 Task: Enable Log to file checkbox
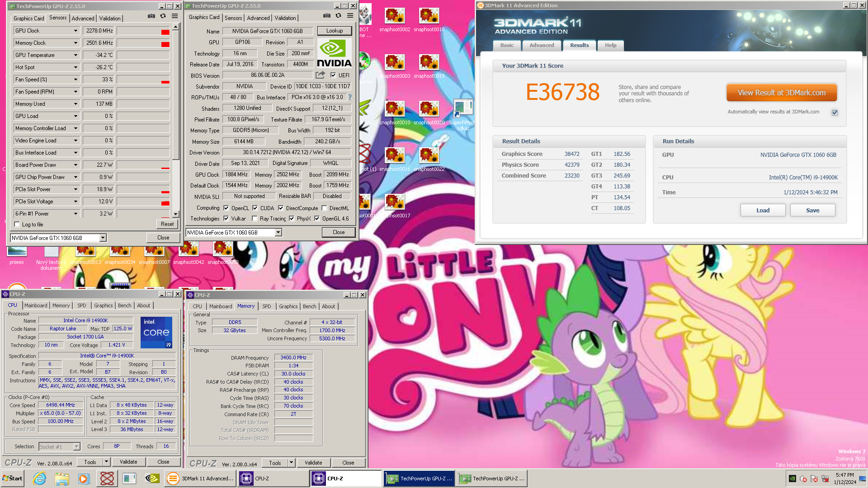[17, 225]
